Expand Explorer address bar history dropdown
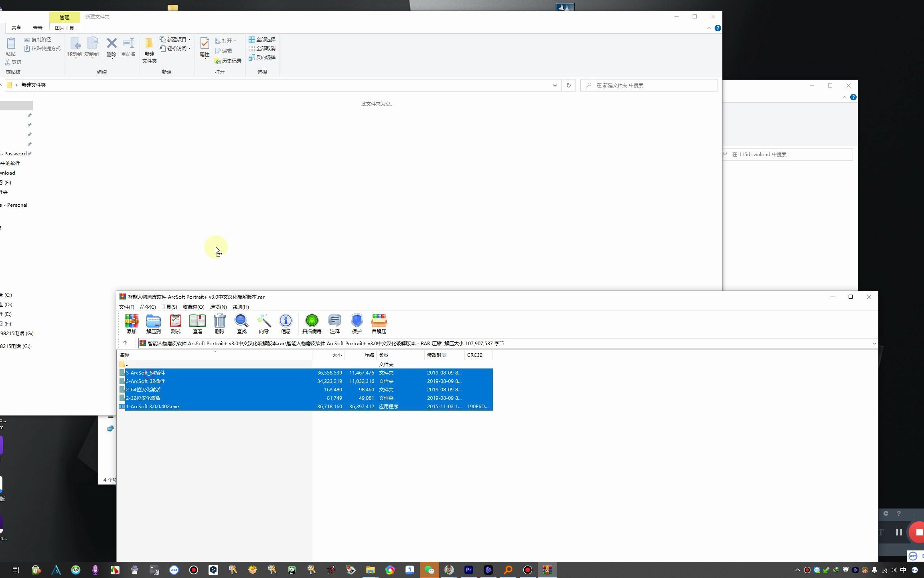 [555, 85]
